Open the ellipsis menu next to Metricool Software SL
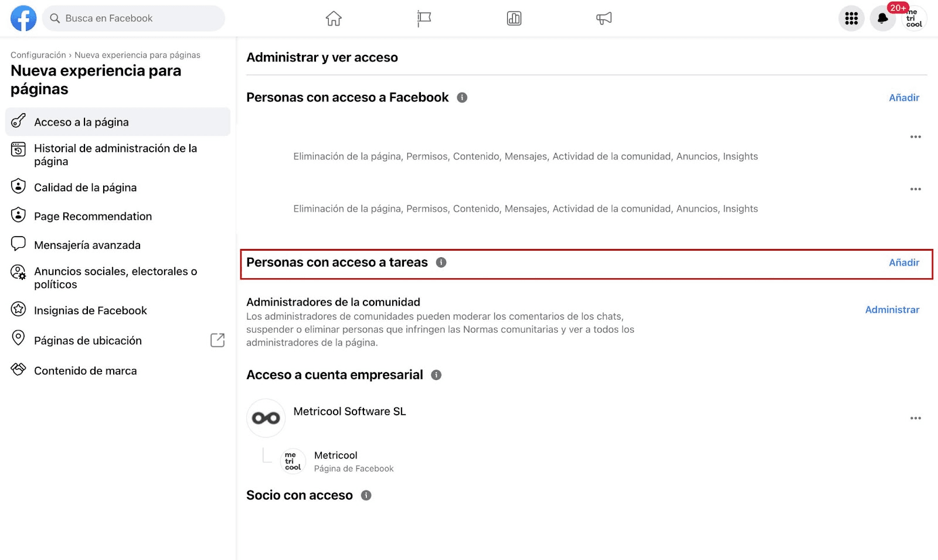938x560 pixels. (915, 418)
